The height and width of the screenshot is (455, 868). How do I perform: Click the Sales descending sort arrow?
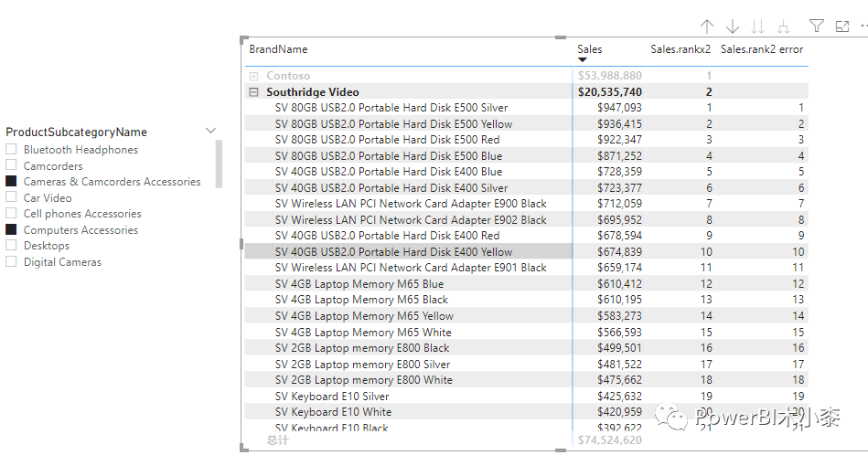point(582,59)
